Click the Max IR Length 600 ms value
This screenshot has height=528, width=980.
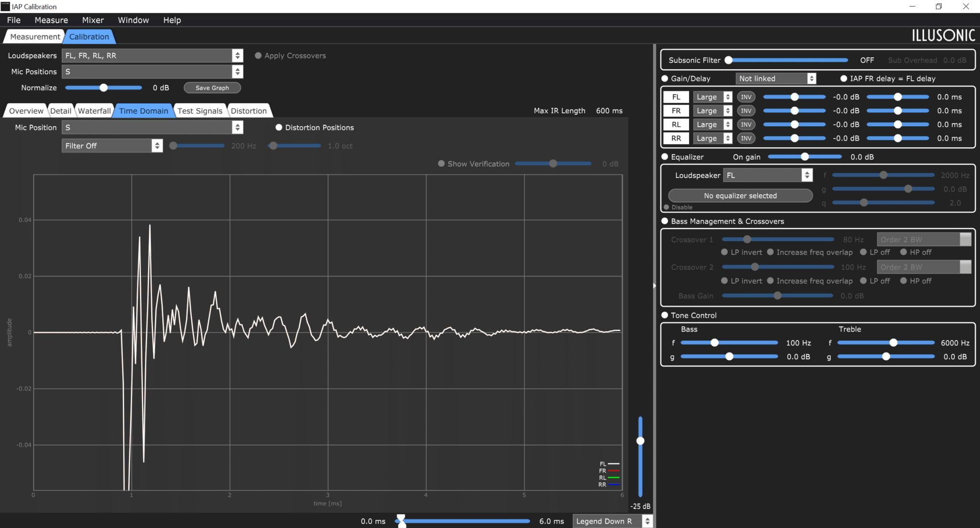(x=609, y=110)
